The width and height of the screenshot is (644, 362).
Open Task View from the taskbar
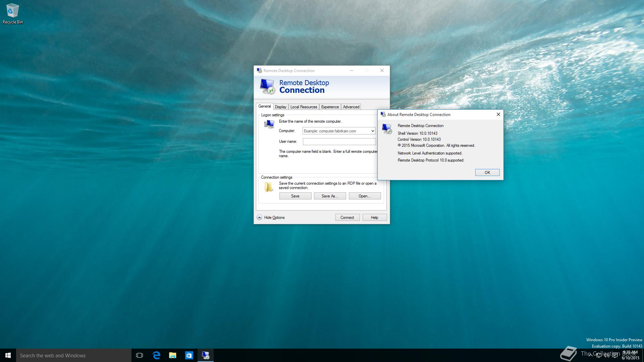(x=140, y=355)
